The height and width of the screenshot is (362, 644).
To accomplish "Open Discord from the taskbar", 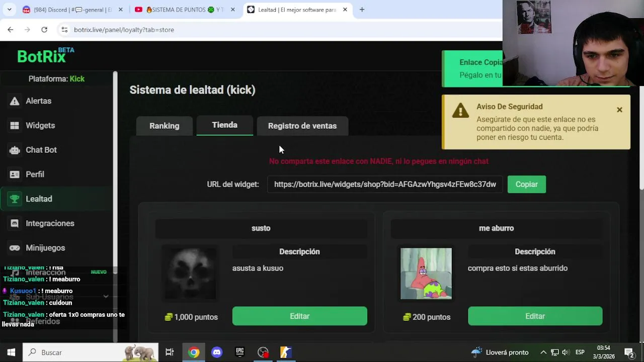I will (x=217, y=352).
